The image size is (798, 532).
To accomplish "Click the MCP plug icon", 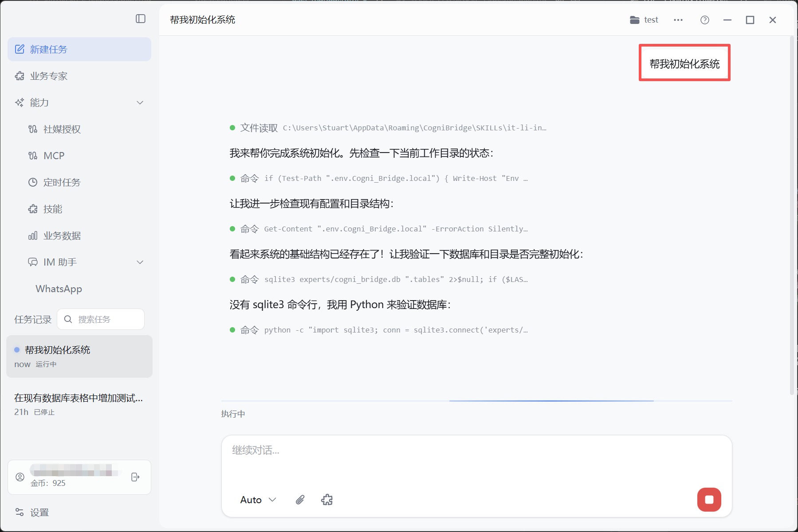I will (33, 156).
